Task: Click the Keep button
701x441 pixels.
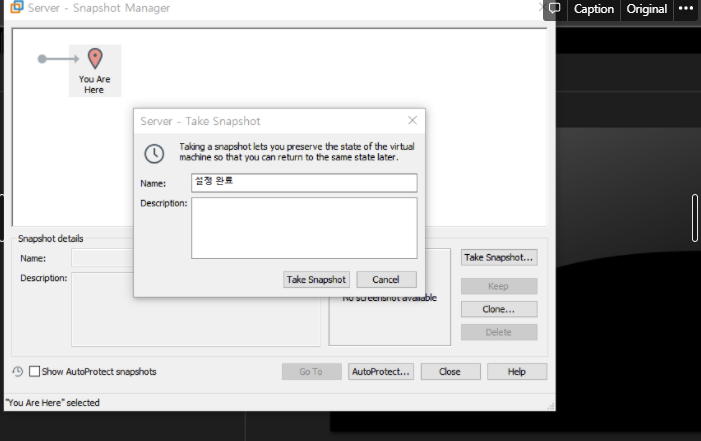Action: pos(499,286)
